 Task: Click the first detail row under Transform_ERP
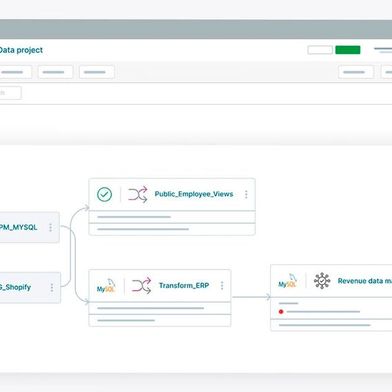pyautogui.click(x=160, y=308)
